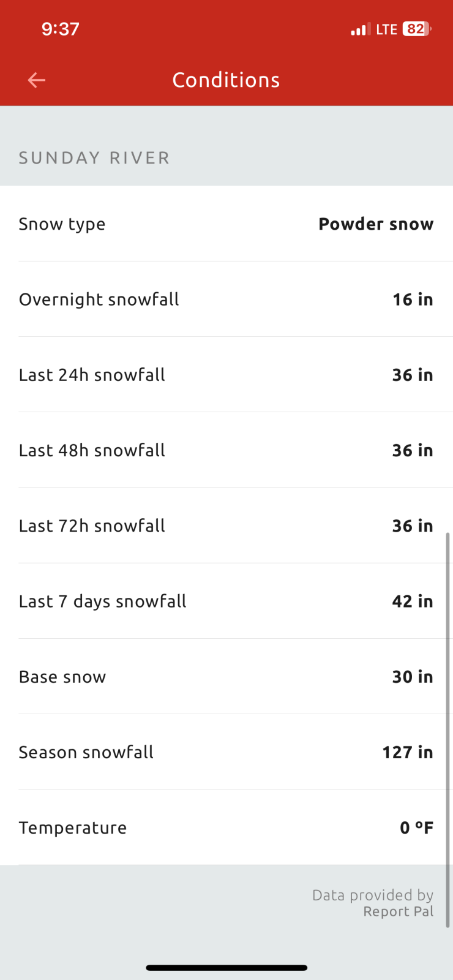This screenshot has height=980, width=453.
Task: Tap the home indicator bar
Action: pyautogui.click(x=226, y=968)
